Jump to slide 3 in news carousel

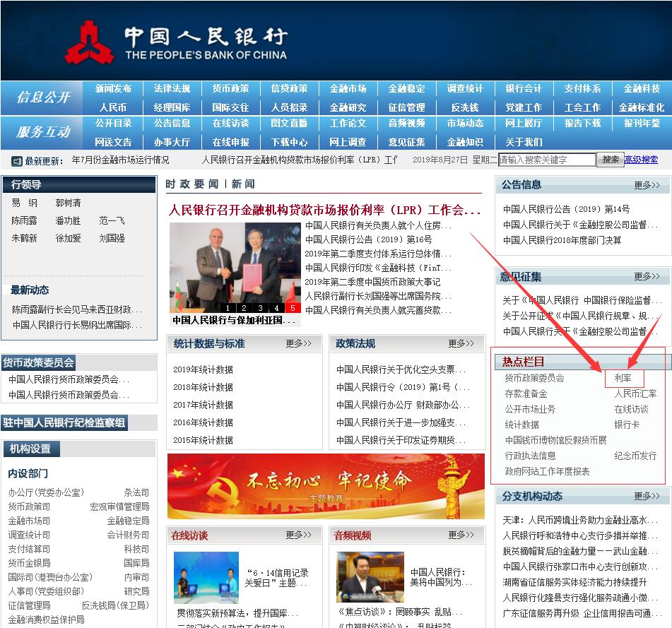coord(260,308)
